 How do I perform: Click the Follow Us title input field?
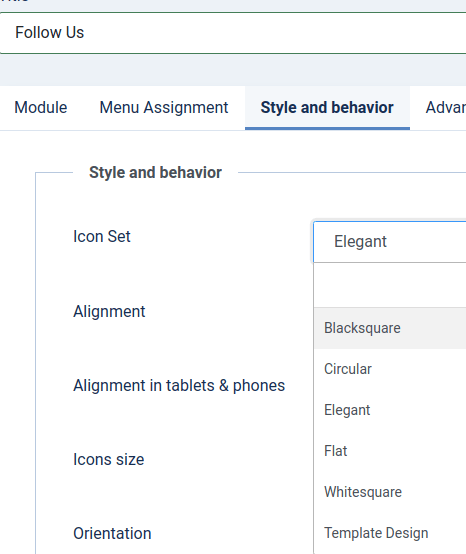click(x=233, y=33)
